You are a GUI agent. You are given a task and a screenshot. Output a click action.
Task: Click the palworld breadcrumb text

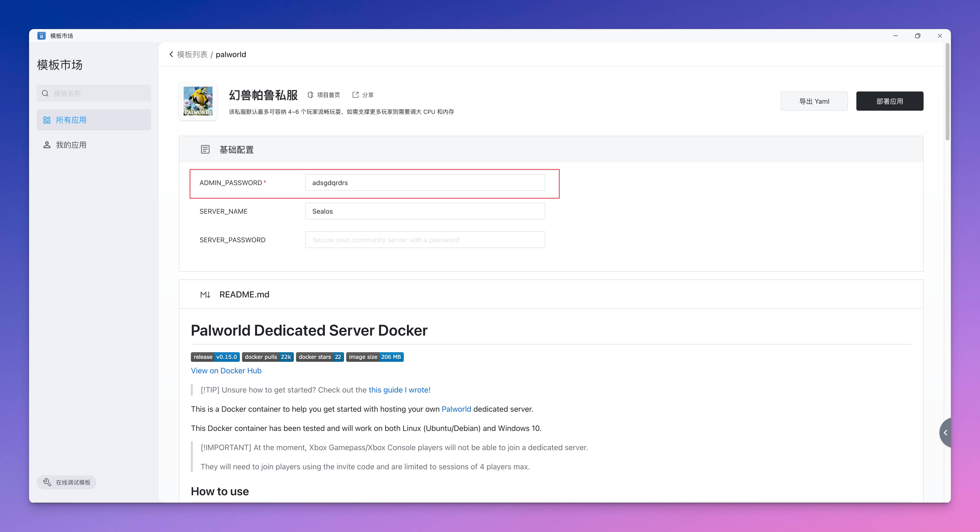(x=231, y=54)
